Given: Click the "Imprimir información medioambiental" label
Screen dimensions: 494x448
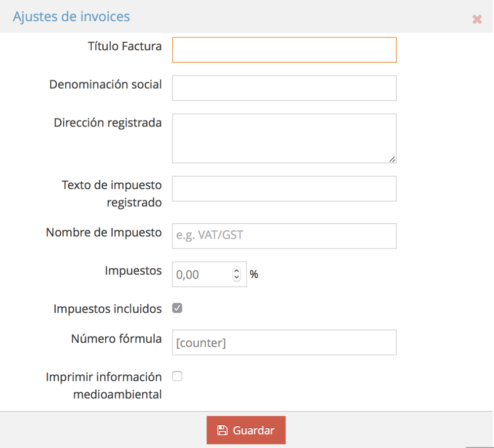Looking at the screenshot, I should click(104, 386).
